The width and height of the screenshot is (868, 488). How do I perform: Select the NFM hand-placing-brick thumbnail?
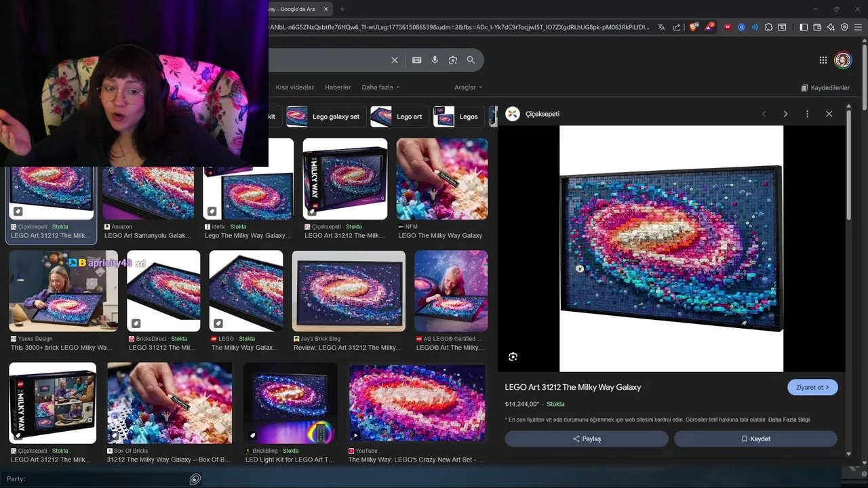pyautogui.click(x=442, y=179)
